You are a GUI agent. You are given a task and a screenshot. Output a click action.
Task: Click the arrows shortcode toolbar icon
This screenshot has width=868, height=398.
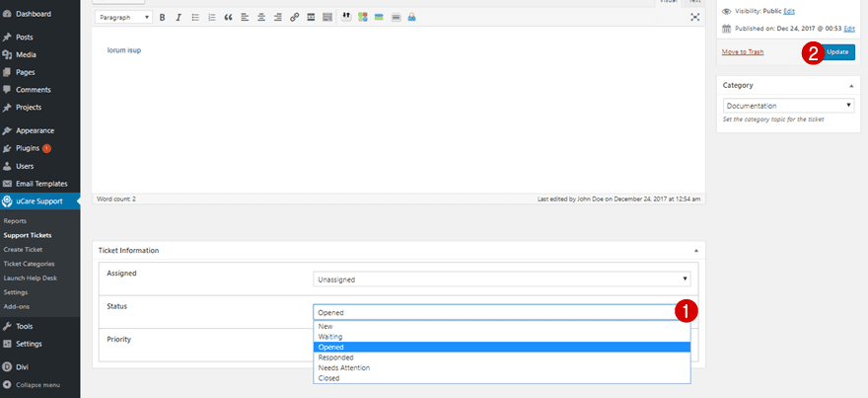(x=346, y=17)
